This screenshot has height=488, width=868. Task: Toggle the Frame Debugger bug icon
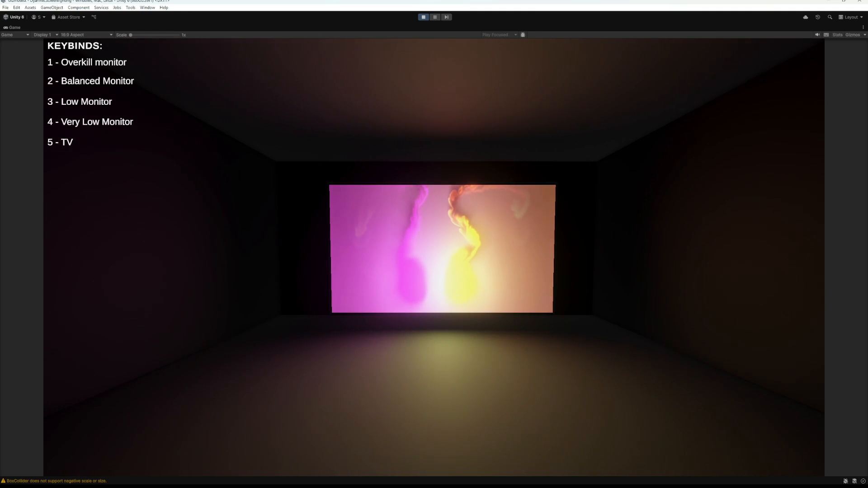(523, 35)
